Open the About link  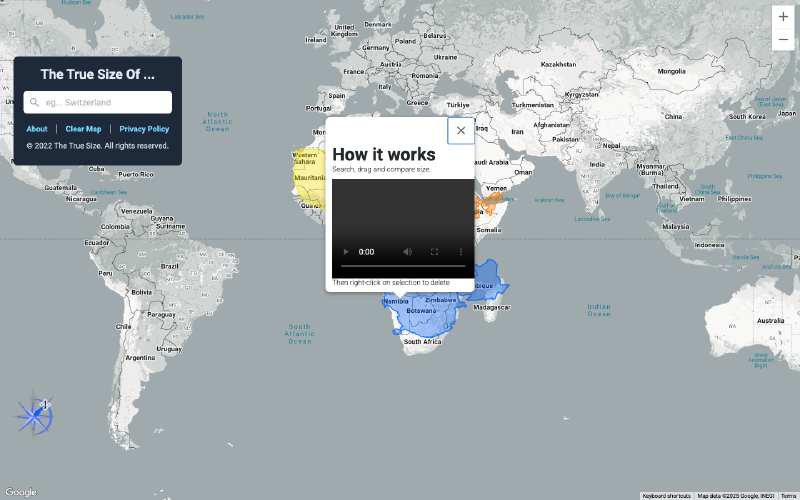tap(37, 129)
